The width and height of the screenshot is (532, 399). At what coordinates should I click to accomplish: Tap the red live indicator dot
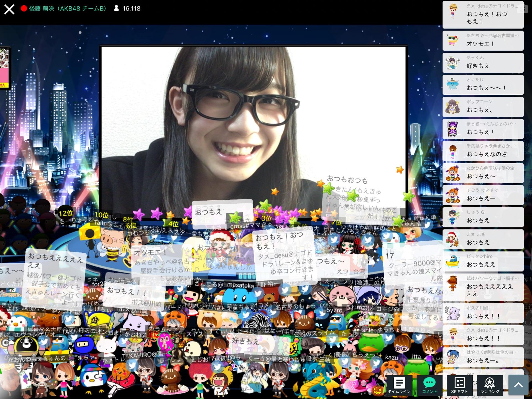[24, 9]
